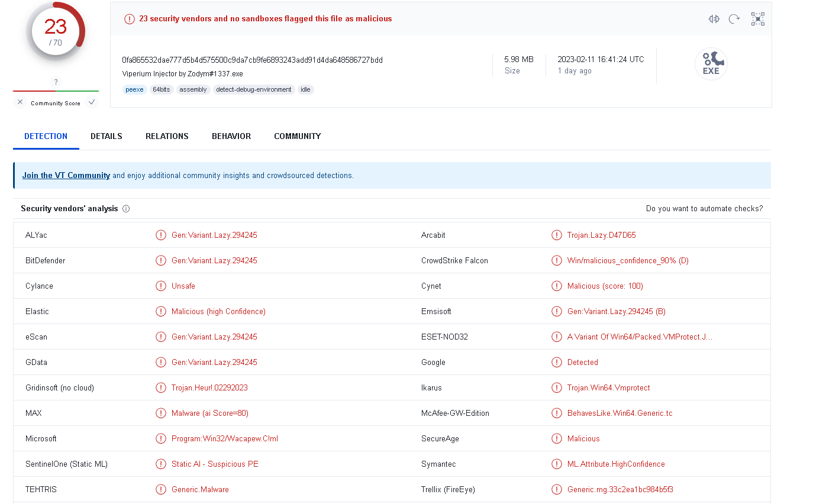Click the alert icon in Elastic row
Viewport: 839px width, 504px height.
point(161,311)
